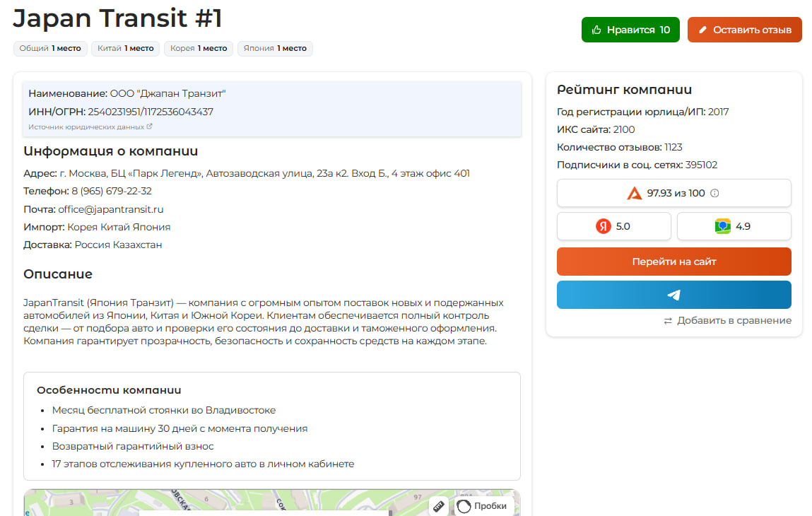Click the Перейти на сайт button
812x516 pixels.
click(673, 262)
